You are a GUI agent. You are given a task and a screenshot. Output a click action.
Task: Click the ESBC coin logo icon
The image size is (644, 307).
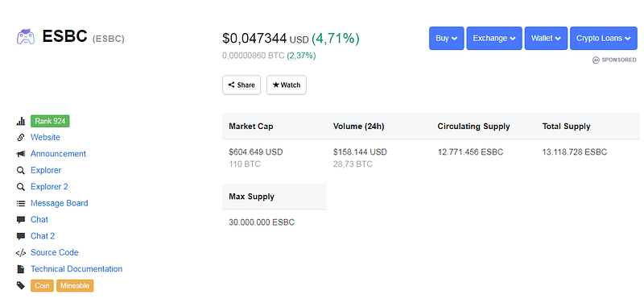tap(26, 36)
